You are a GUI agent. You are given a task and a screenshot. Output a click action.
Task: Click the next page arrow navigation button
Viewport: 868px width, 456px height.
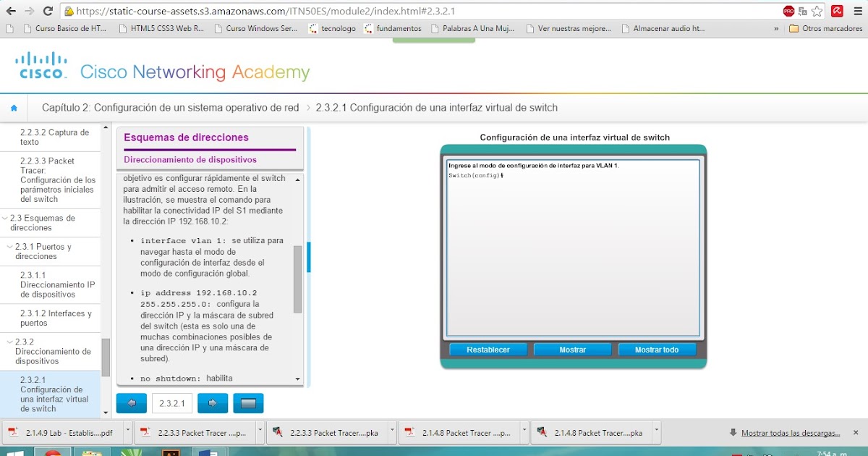(x=212, y=402)
